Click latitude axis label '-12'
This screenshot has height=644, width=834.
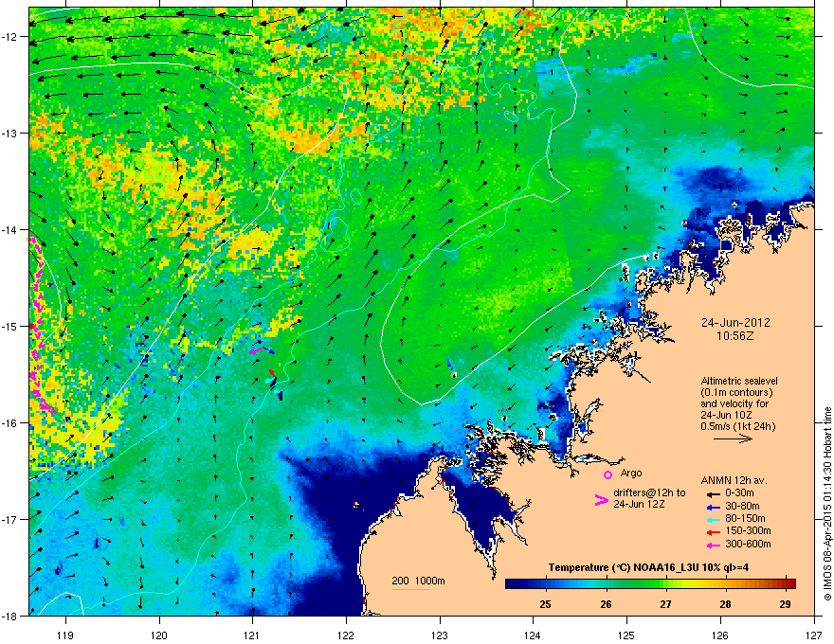(9, 37)
